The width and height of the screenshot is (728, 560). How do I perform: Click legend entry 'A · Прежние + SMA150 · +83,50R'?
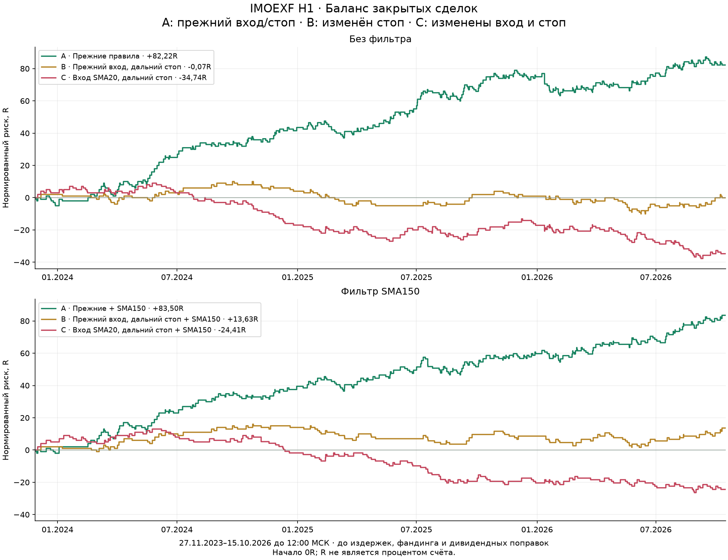tap(122, 309)
